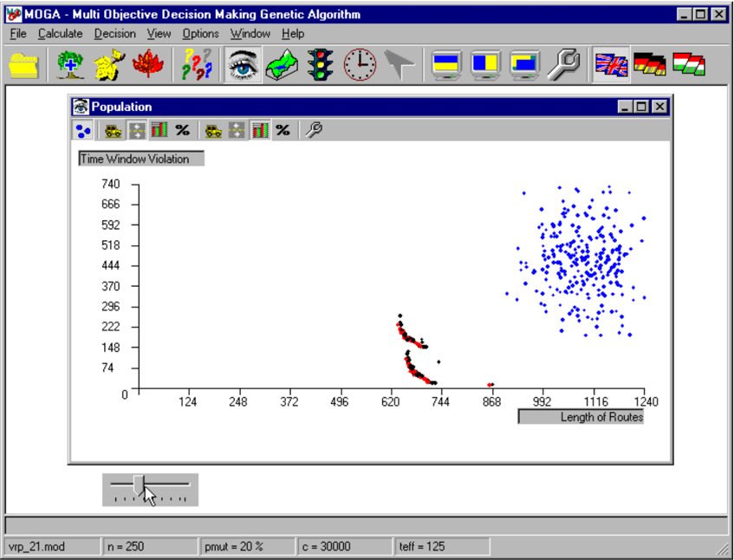The width and height of the screenshot is (734, 560).
Task: Open the Options menu
Action: (x=201, y=34)
